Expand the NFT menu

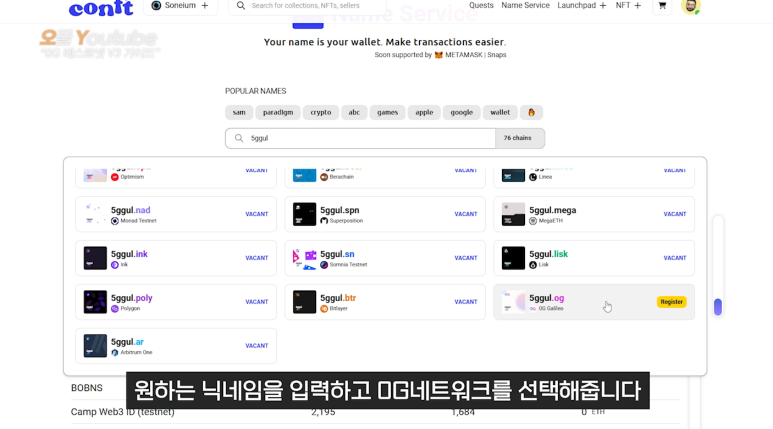[x=628, y=5]
